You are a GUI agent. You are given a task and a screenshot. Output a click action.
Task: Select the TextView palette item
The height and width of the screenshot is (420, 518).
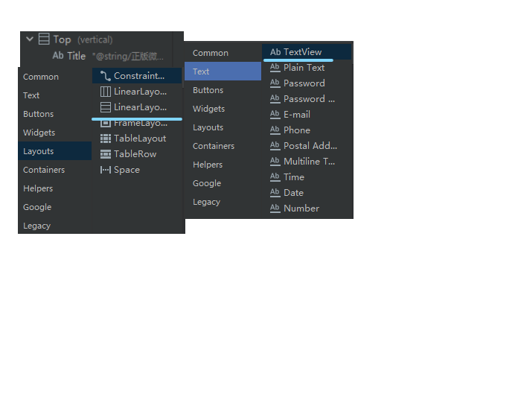[307, 52]
